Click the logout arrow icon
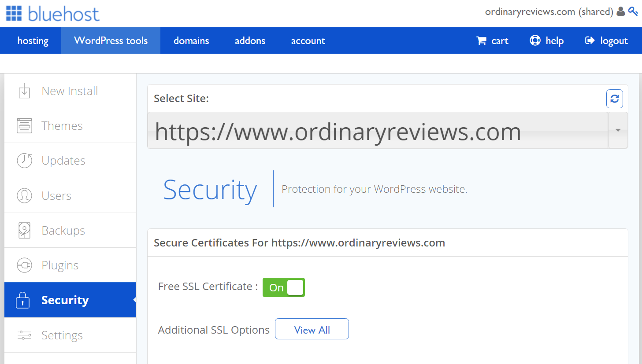 coord(590,40)
